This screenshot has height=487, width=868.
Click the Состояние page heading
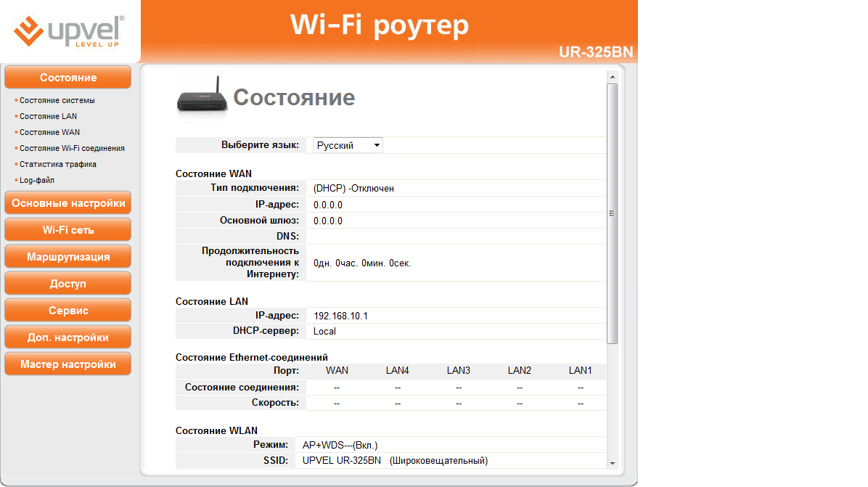294,97
